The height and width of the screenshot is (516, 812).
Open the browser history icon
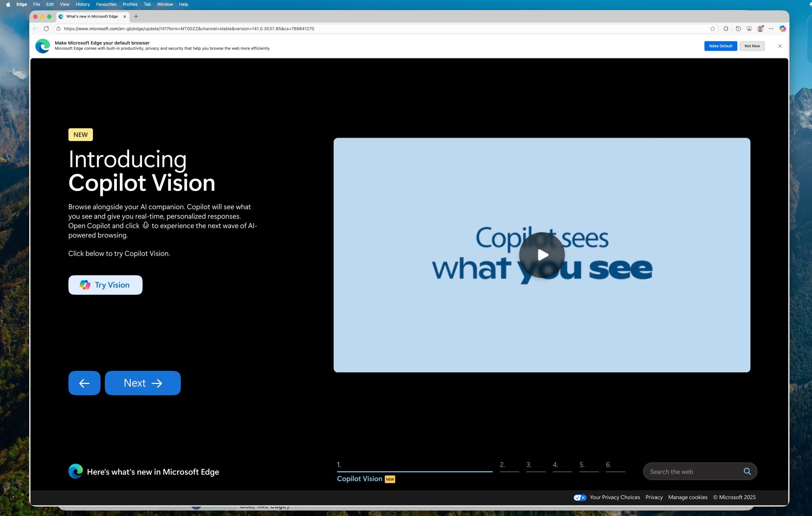(x=738, y=28)
